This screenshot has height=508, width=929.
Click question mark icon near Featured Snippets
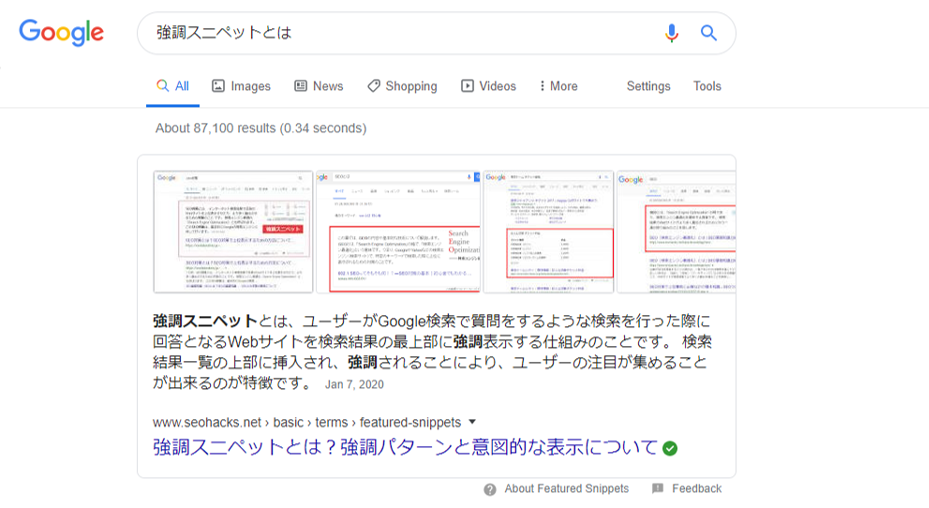pos(489,490)
